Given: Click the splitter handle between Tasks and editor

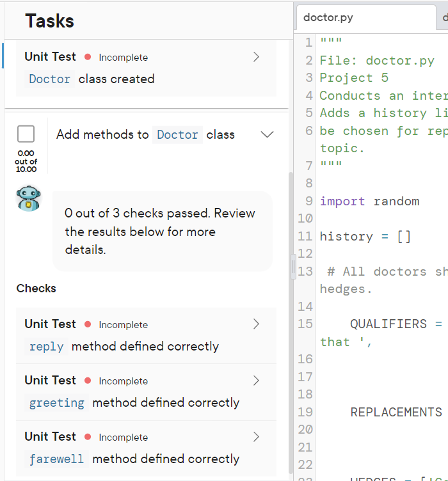Looking at the screenshot, I should [x=294, y=265].
